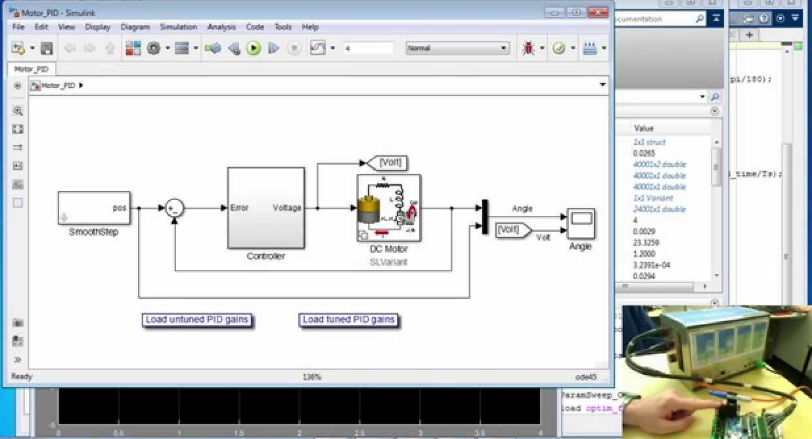Open Model Configuration Parameters gear
Screen dimensions: 812x439
(153, 48)
